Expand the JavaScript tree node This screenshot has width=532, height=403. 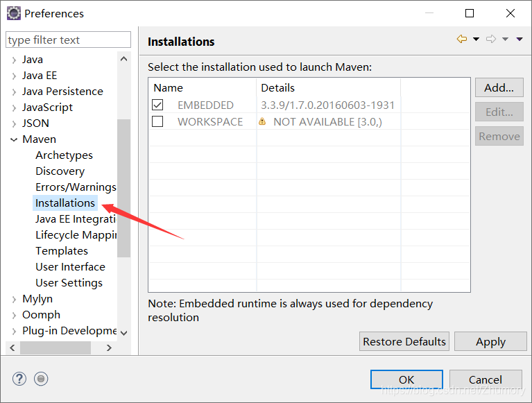coord(14,108)
